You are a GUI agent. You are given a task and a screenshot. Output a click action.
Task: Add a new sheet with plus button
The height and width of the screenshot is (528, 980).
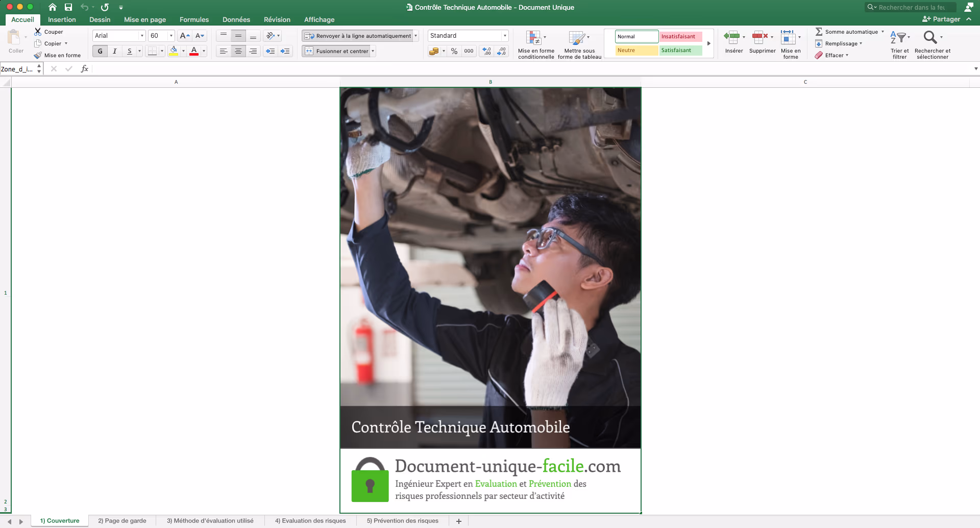[x=459, y=521]
